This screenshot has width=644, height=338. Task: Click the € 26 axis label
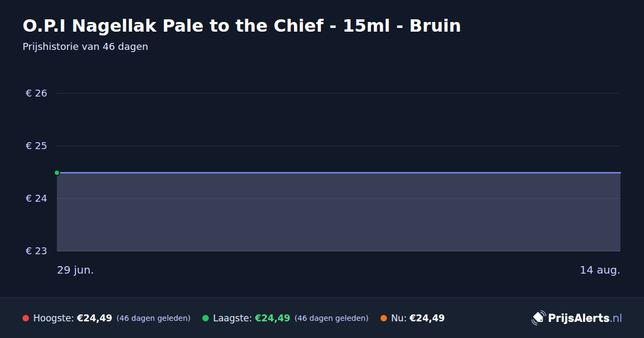(36, 93)
